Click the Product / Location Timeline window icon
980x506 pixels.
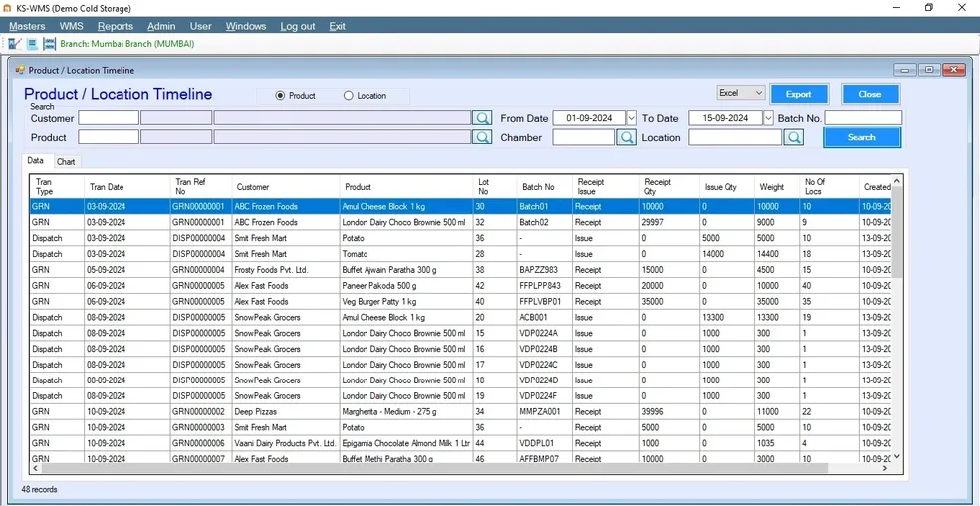[20, 70]
